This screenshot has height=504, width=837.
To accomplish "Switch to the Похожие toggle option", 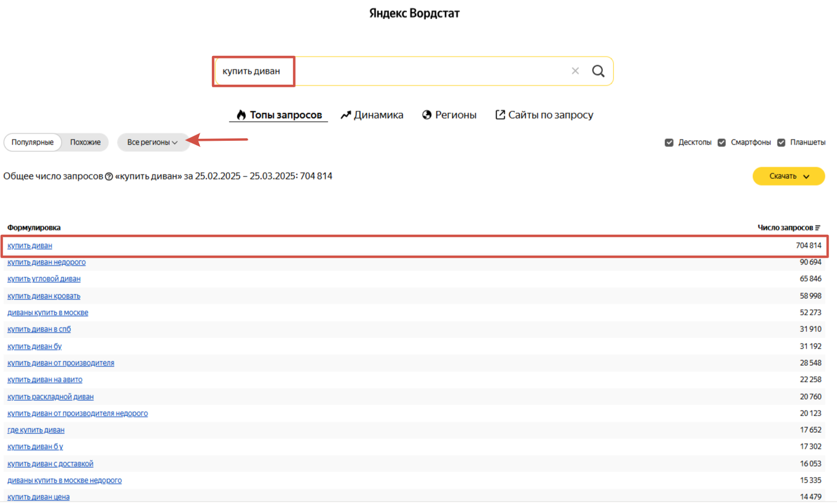I will 85,143.
